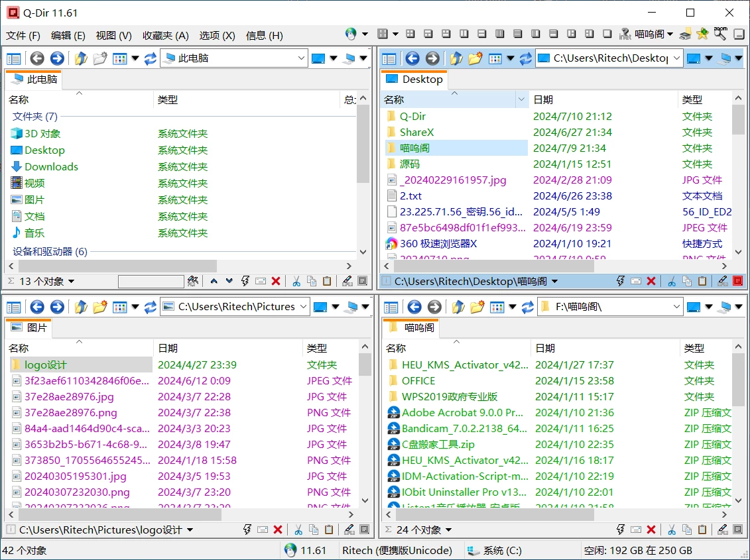Switch to the two vertical panes layout
The image size is (750, 560).
tap(464, 34)
